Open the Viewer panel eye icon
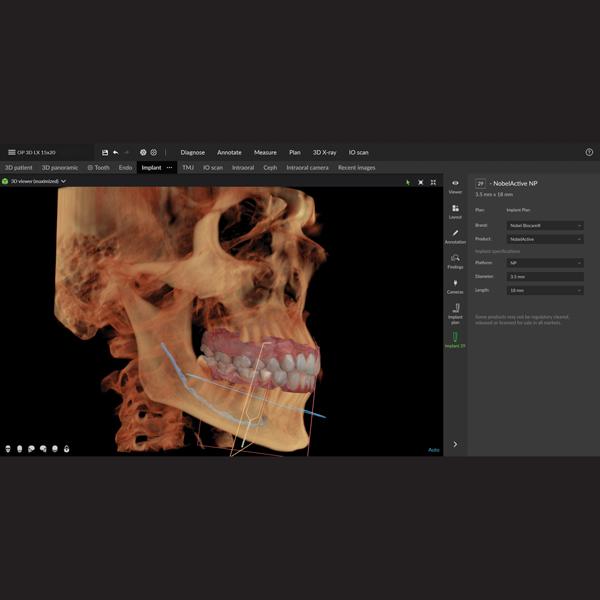Viewport: 600px width, 600px height. point(455,185)
